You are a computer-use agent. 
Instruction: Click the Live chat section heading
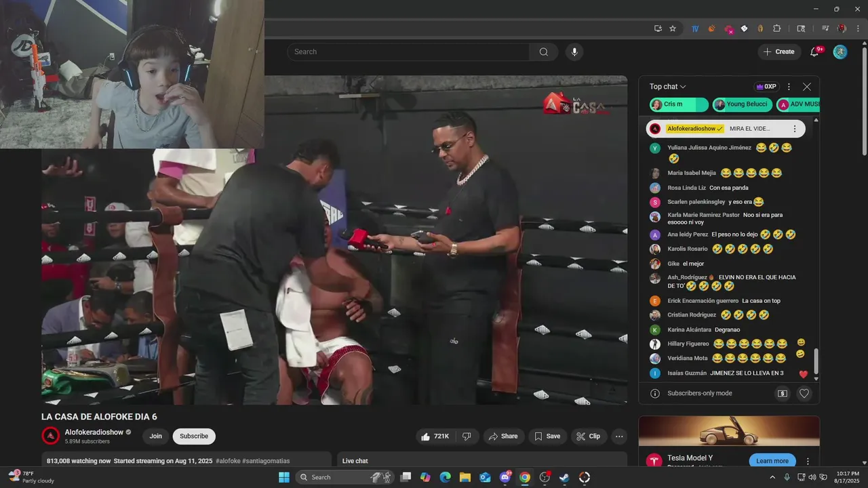tap(355, 461)
